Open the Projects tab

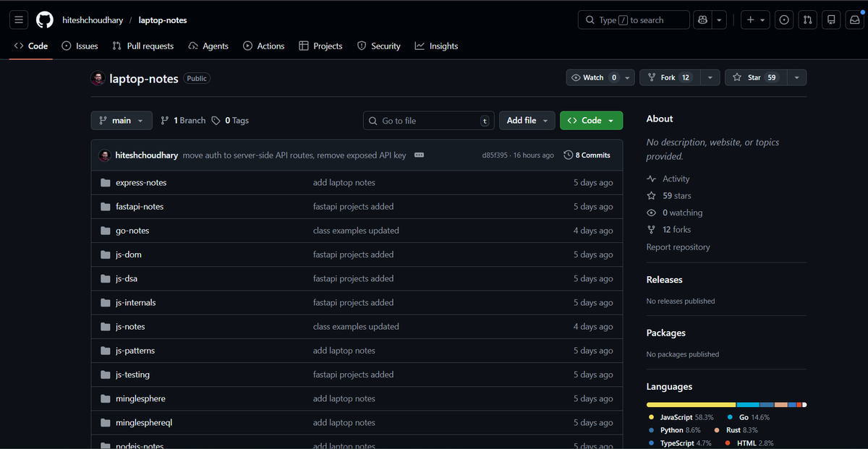tap(320, 46)
